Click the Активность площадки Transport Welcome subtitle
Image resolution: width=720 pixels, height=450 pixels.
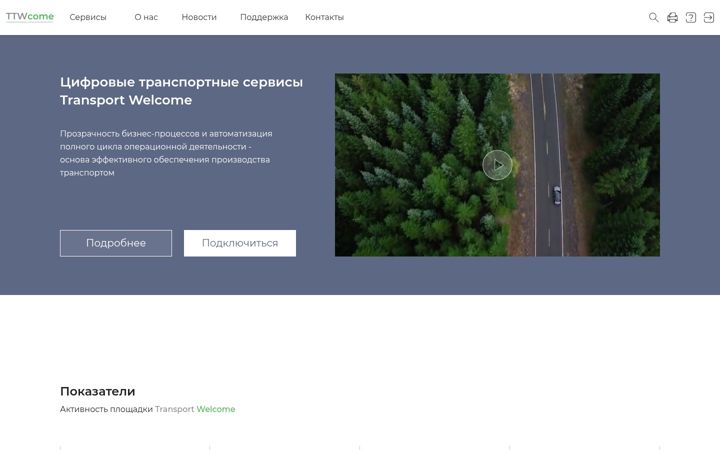point(147,409)
